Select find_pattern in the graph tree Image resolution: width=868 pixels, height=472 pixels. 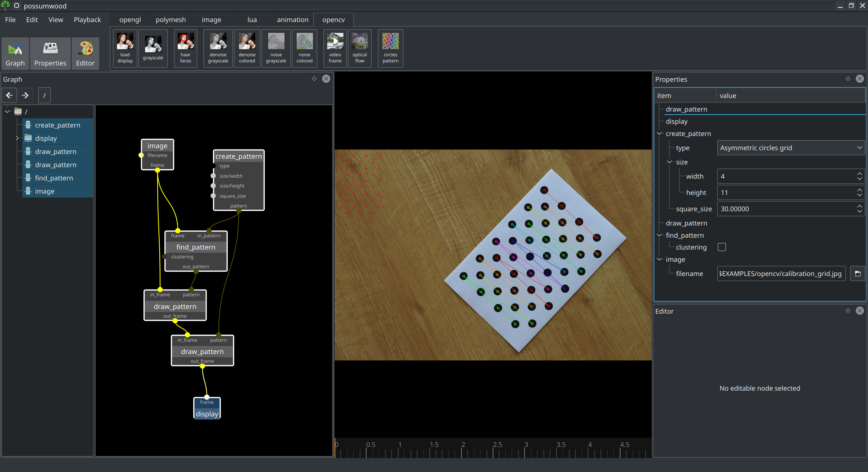[54, 178]
